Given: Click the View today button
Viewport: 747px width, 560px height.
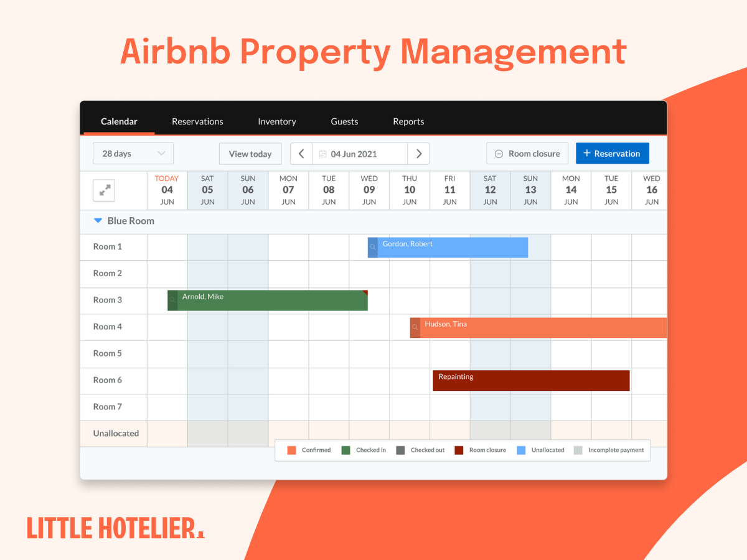Looking at the screenshot, I should [x=250, y=153].
